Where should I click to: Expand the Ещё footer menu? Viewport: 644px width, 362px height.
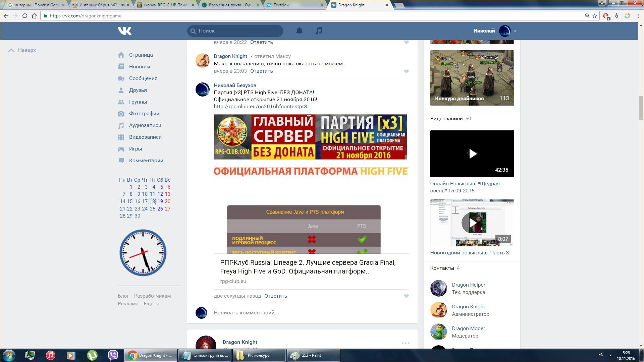pyautogui.click(x=151, y=304)
